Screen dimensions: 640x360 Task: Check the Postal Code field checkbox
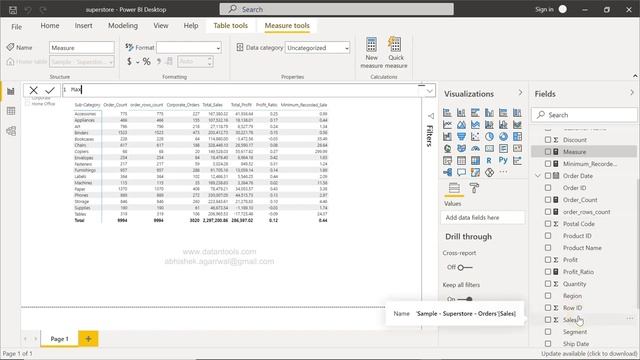pyautogui.click(x=548, y=224)
